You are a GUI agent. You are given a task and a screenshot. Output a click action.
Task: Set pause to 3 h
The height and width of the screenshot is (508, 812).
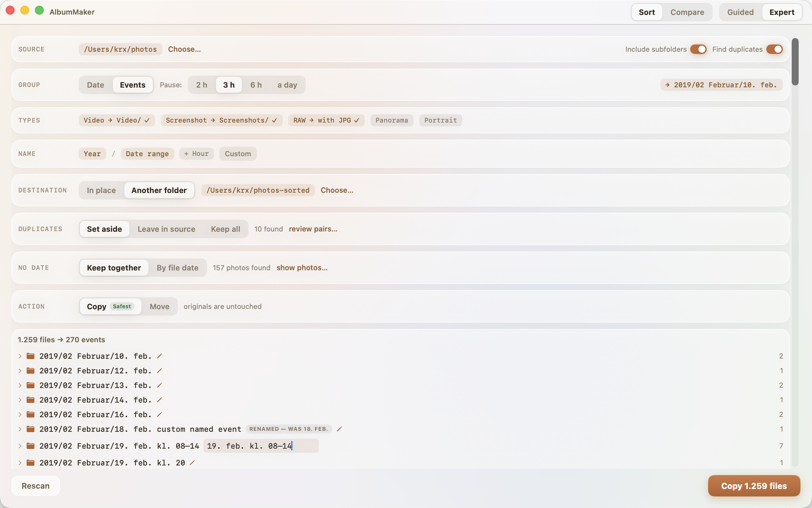click(229, 85)
